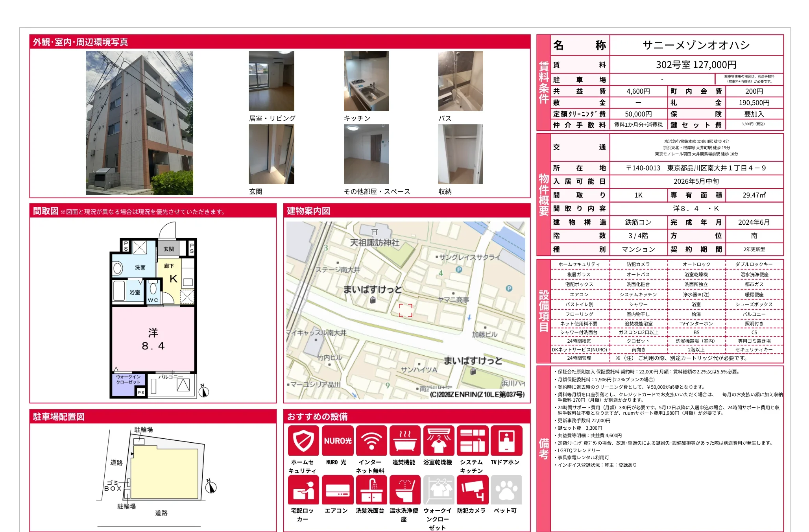The width and height of the screenshot is (809, 532).
Task: Click the 洋8.4 room in floor plan
Action: click(153, 339)
